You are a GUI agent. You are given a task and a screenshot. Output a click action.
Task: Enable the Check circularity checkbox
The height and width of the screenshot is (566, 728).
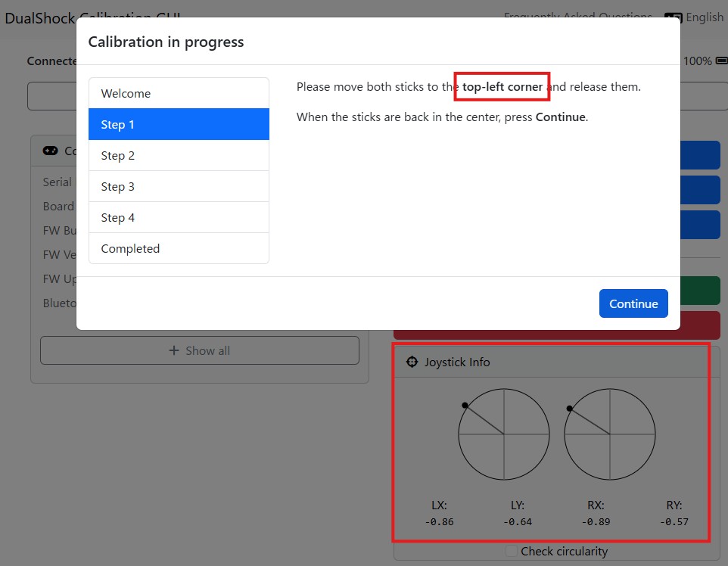coord(512,552)
